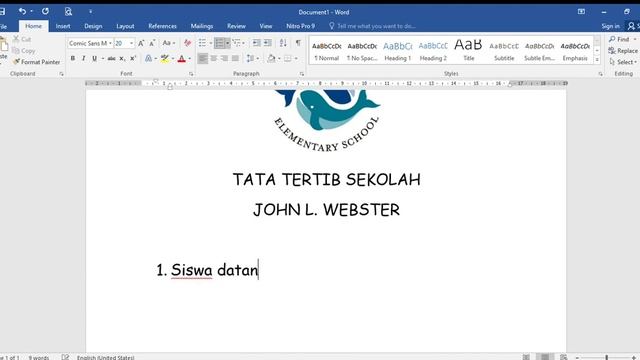The height and width of the screenshot is (360, 640).
Task: Click the Copy command
Action: click(24, 51)
